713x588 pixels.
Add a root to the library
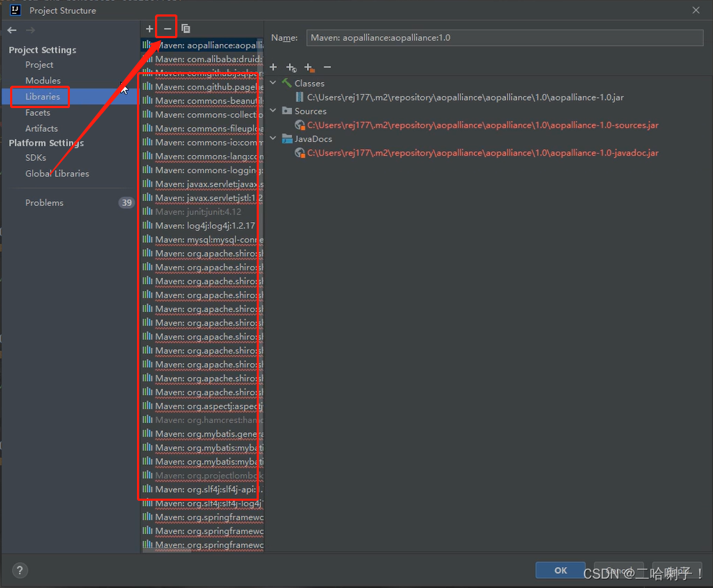[x=273, y=67]
